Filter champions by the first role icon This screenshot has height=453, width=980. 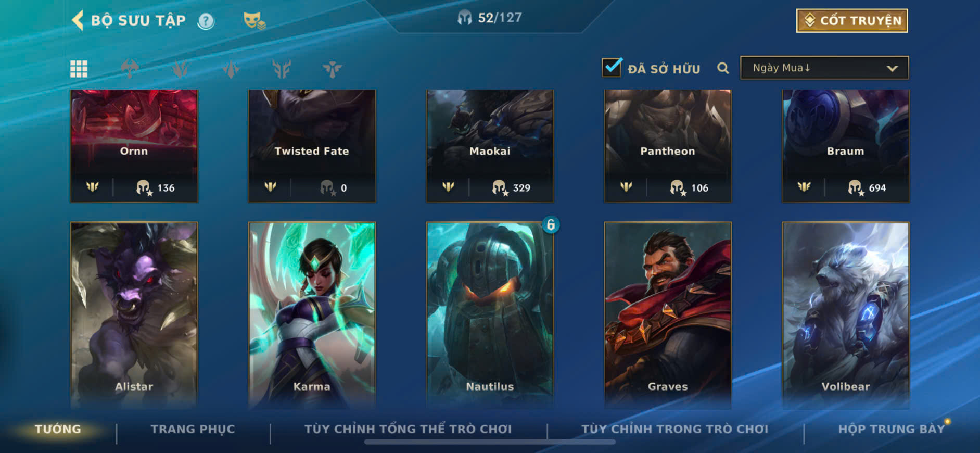(130, 68)
